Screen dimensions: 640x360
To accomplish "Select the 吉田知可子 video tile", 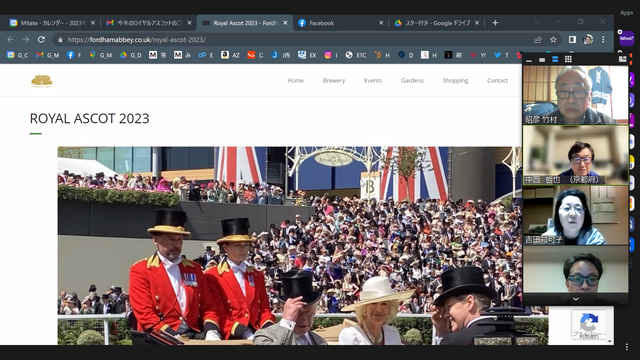I will 576,215.
